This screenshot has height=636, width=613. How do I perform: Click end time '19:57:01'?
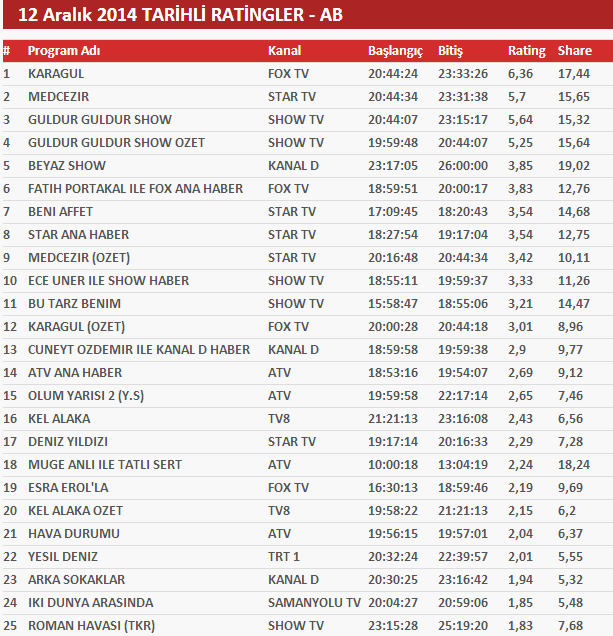(x=463, y=534)
